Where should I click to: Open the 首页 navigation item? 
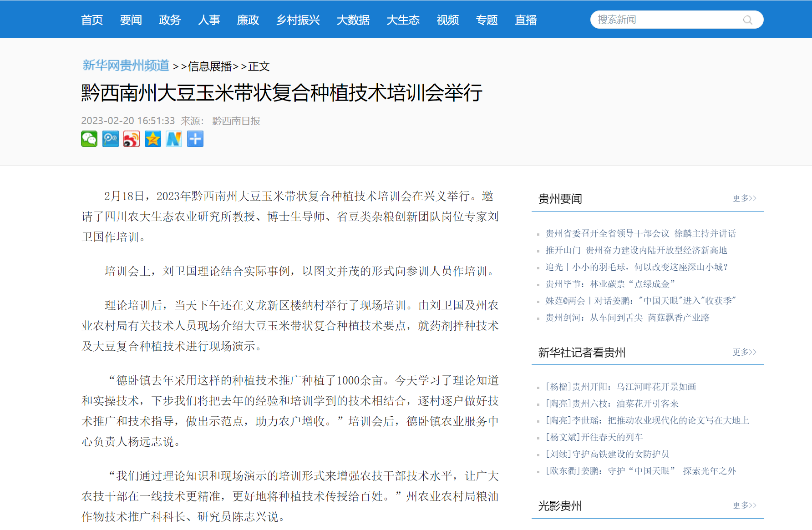92,20
